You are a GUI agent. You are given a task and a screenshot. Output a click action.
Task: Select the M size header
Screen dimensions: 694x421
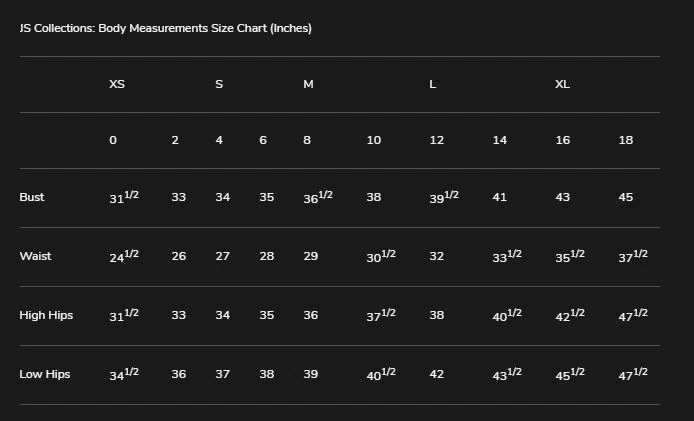tap(308, 84)
